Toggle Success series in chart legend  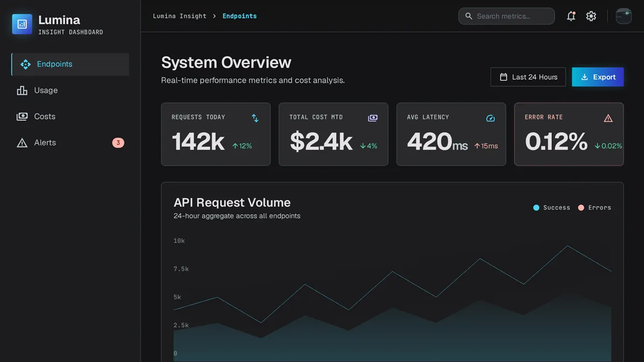click(552, 208)
